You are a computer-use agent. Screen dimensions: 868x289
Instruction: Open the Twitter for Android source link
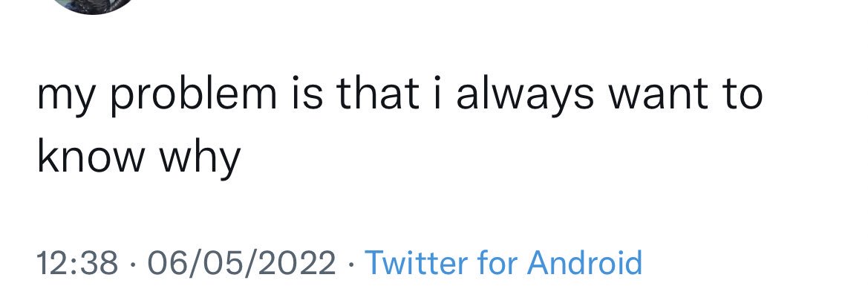click(503, 262)
